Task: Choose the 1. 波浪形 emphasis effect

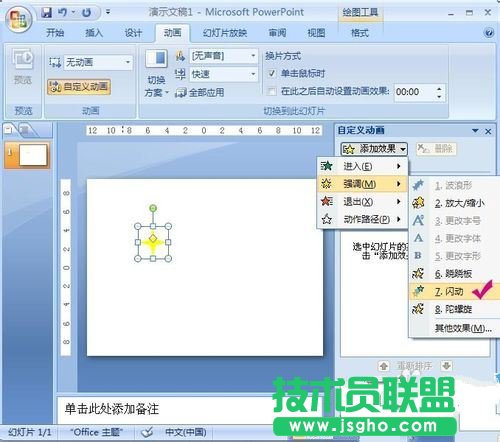Action: click(x=454, y=185)
